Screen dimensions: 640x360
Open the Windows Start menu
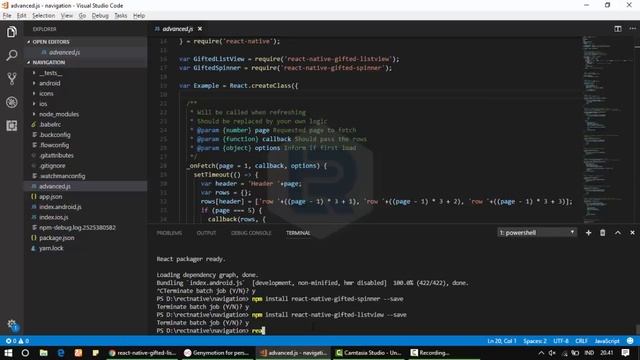click(x=8, y=353)
